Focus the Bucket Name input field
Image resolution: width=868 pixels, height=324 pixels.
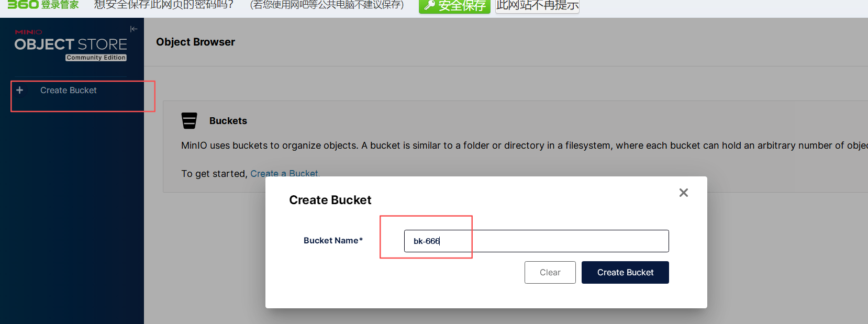click(536, 241)
